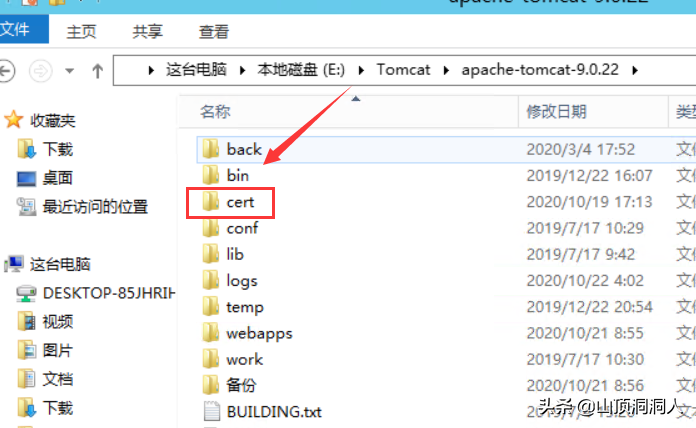Click date 2020/10/22 4:02
Screen dimensions: 696x428
coord(585,281)
